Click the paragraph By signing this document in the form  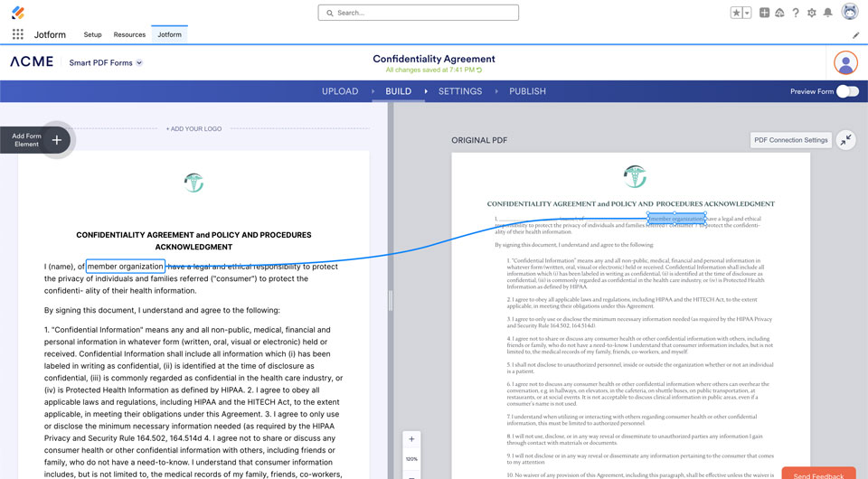click(x=162, y=310)
